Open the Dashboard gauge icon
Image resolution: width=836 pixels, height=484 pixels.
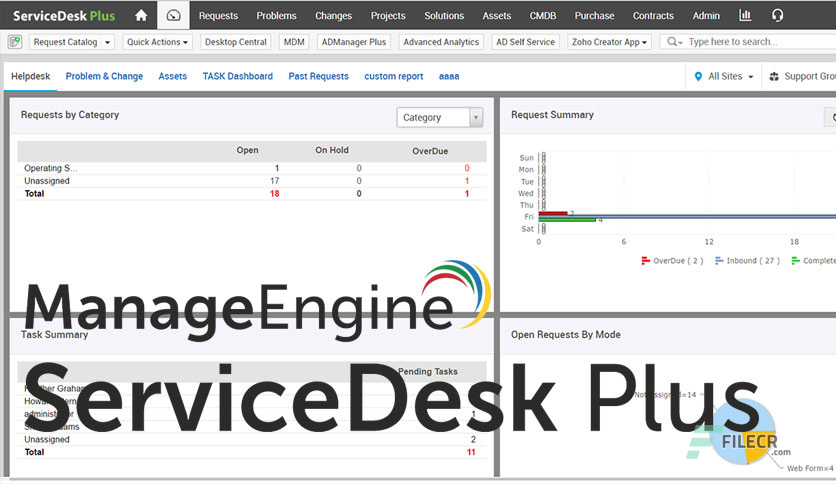(x=173, y=15)
